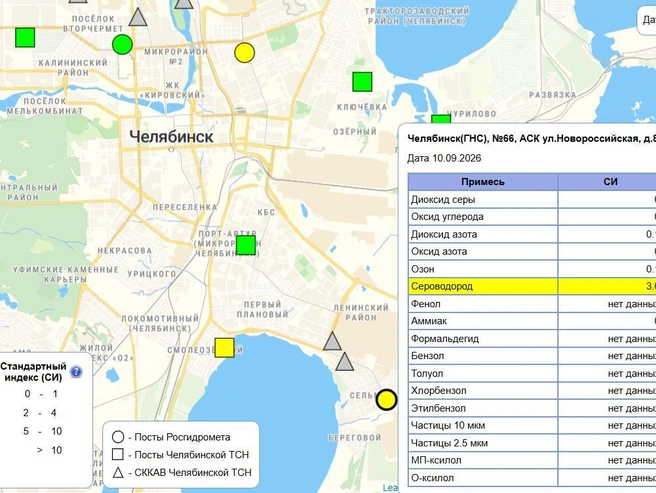Click the 2 - 4 legend range
Viewport: 656px width, 493px height.
(40, 413)
